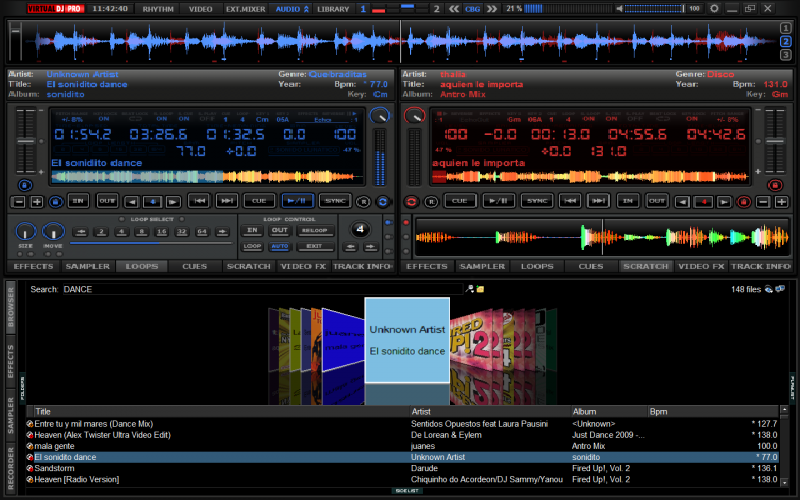Click left deck pitch fader
This screenshot has height=500, width=800.
tap(26, 141)
